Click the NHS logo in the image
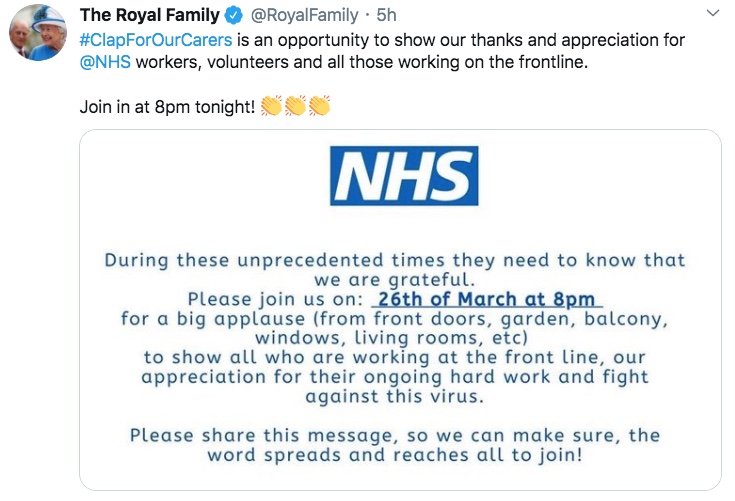 point(404,176)
